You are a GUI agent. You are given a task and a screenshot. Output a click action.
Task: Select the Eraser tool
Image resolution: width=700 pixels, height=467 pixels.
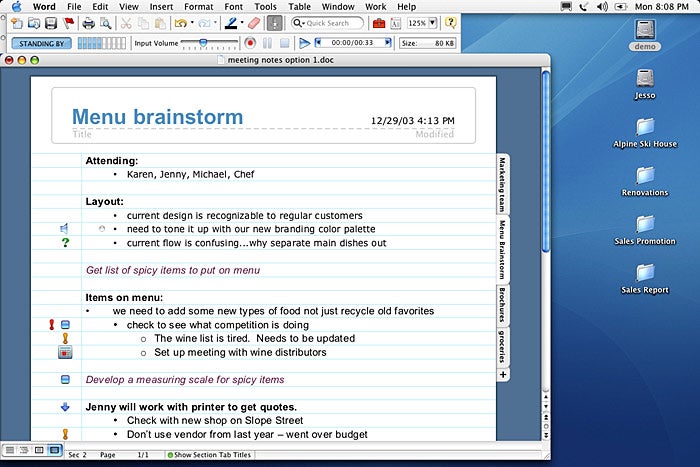(254, 23)
